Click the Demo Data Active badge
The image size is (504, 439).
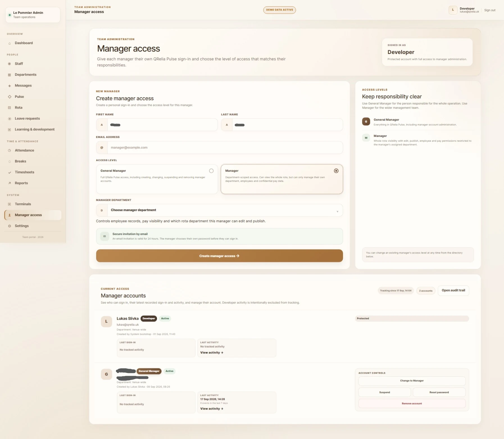point(280,10)
